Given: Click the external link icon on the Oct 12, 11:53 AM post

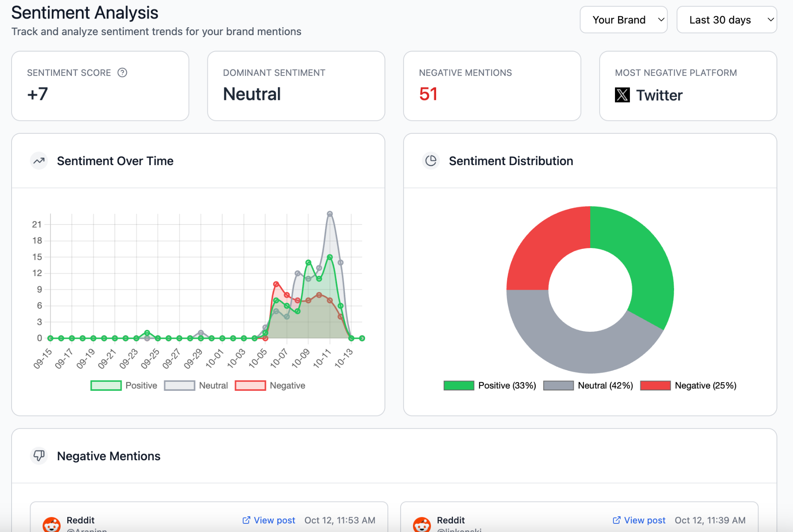Looking at the screenshot, I should pos(246,520).
